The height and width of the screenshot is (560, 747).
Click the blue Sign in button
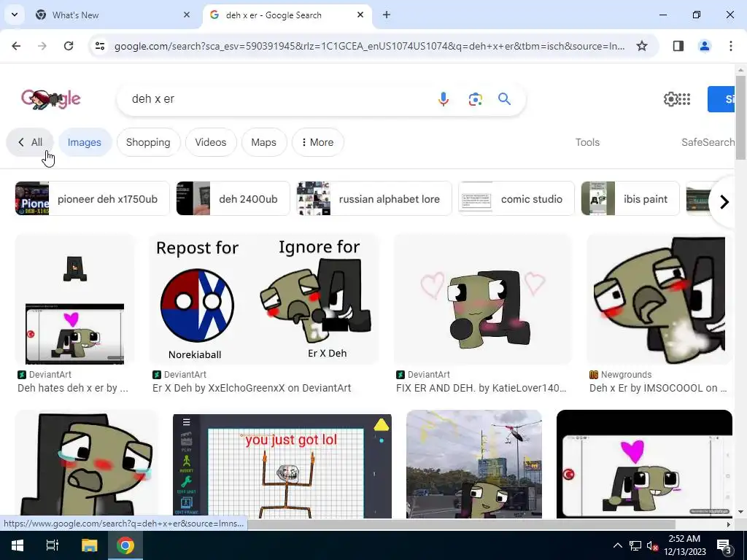(x=721, y=99)
